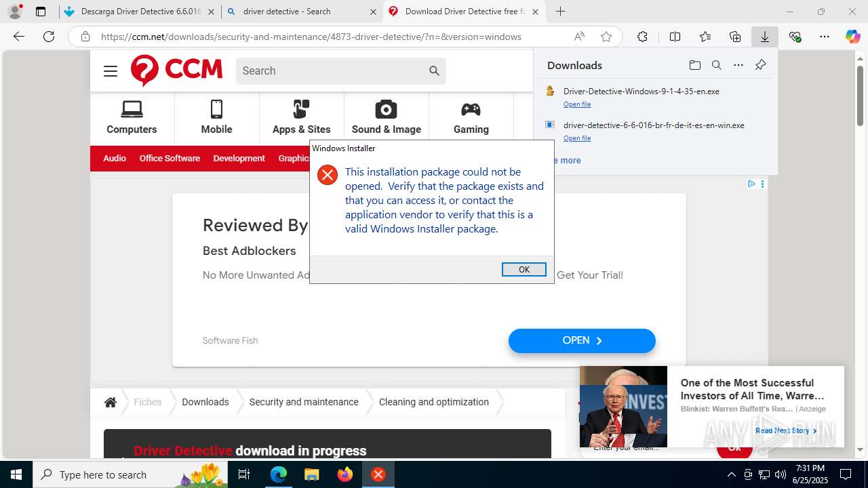Open notification center icon
The height and width of the screenshot is (488, 868).
pyautogui.click(x=846, y=474)
